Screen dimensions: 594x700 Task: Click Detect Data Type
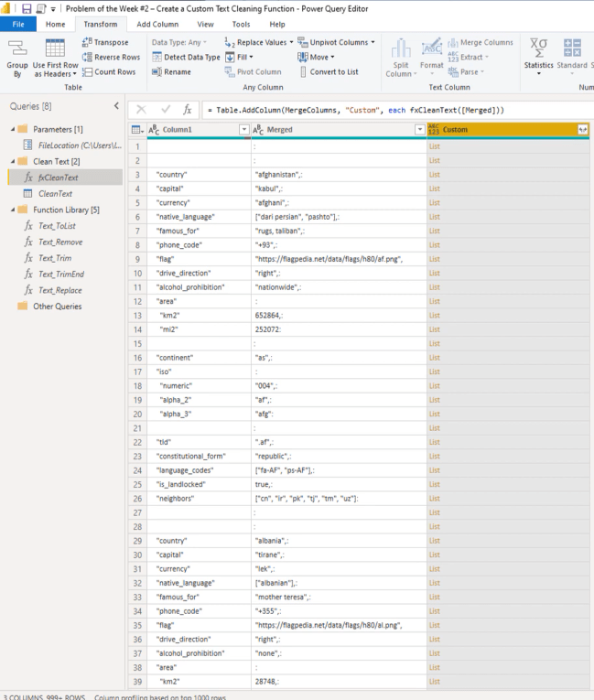(x=186, y=57)
